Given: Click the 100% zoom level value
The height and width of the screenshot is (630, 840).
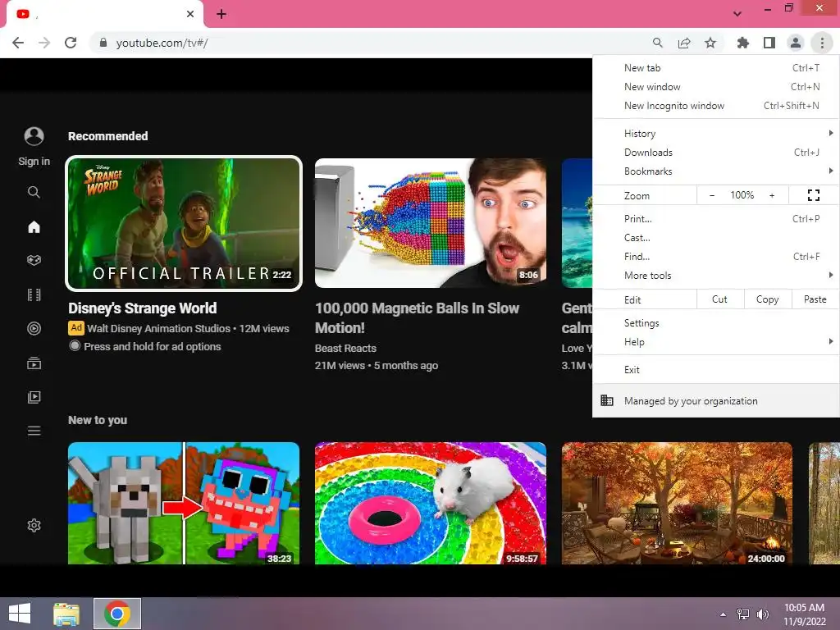Looking at the screenshot, I should (742, 195).
